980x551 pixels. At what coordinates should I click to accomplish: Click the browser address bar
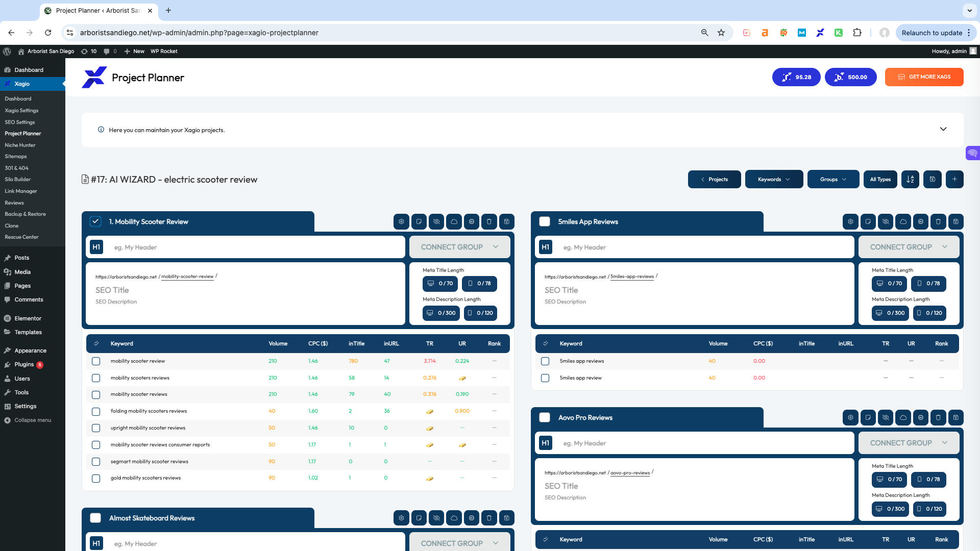pyautogui.click(x=388, y=33)
